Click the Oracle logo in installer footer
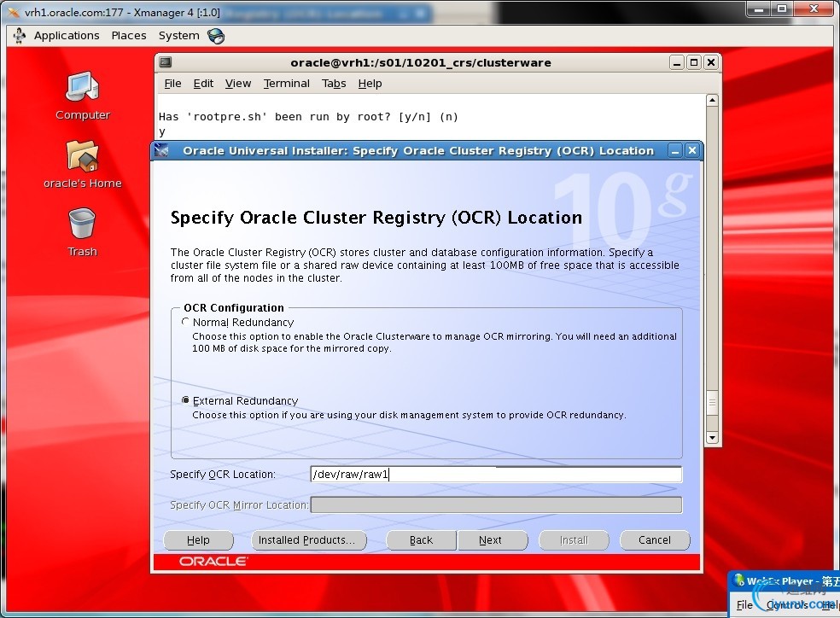Image resolution: width=840 pixels, height=618 pixels. click(x=213, y=561)
